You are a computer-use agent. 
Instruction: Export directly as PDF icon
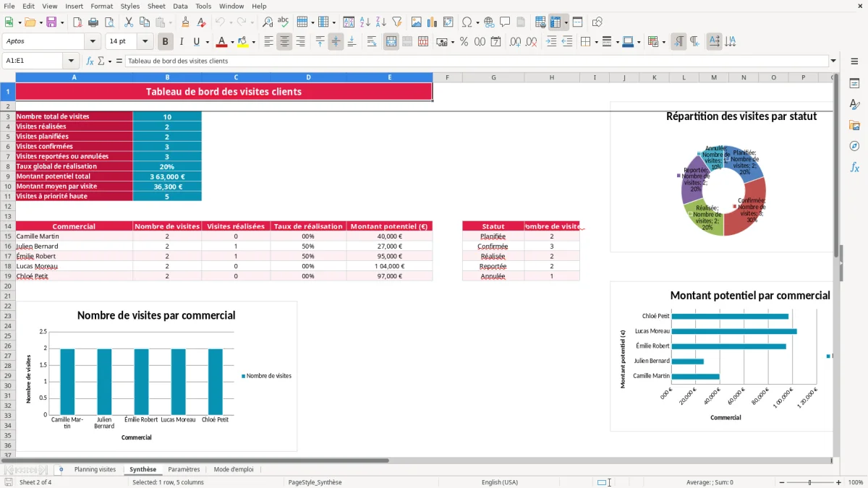pos(77,22)
